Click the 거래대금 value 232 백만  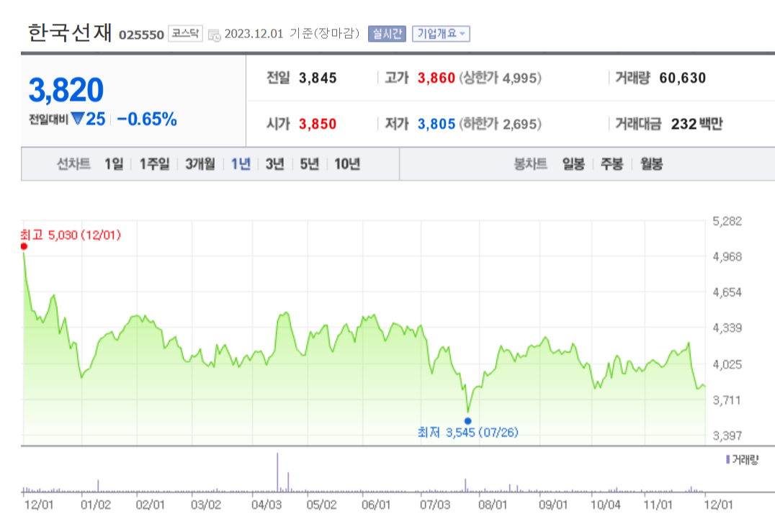click(x=697, y=124)
